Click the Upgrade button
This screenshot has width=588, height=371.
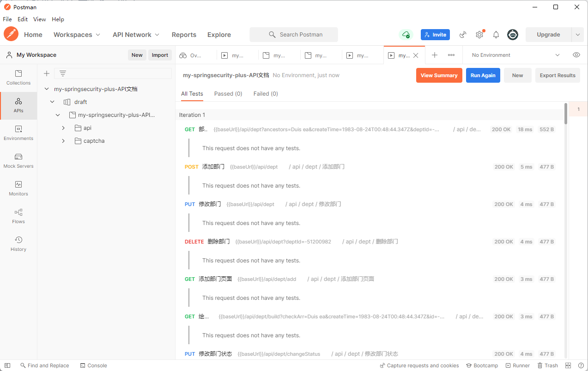click(548, 35)
